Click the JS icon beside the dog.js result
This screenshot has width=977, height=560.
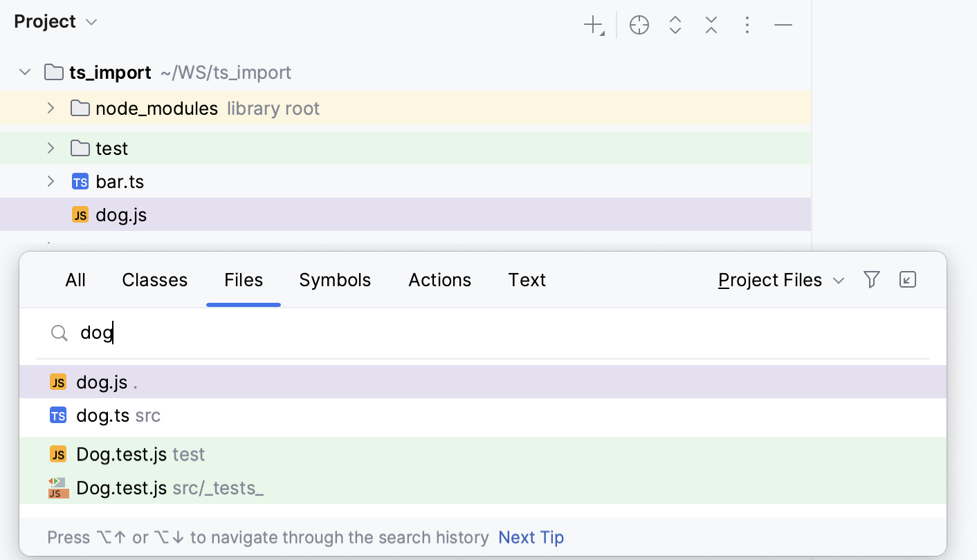[x=58, y=382]
